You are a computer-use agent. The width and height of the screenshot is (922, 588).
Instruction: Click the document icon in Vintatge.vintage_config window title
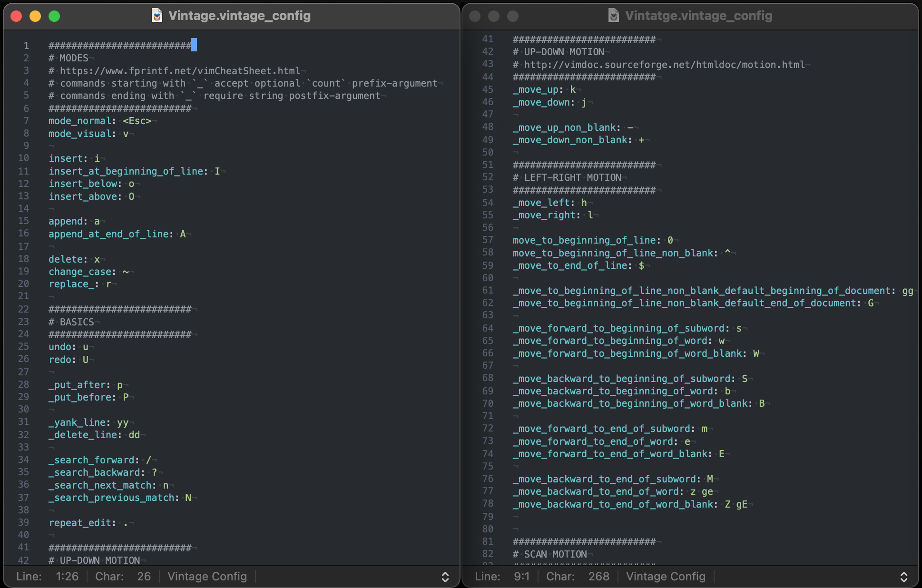(x=614, y=16)
